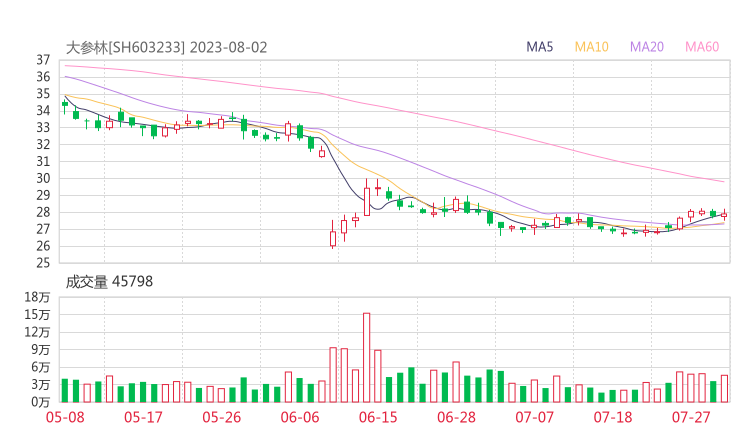Screen dimensions: 740x440
Task: Click the 06-15 date axis label
Action: 378,417
